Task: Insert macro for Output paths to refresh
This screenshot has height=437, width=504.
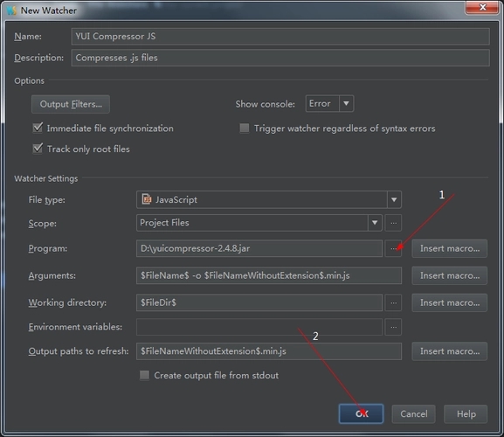Action: tap(449, 351)
